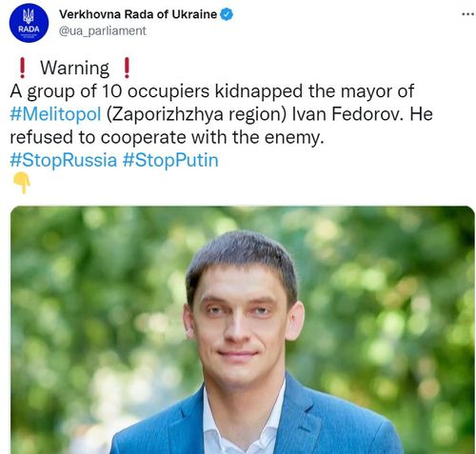Screen dimensions: 476x454
Task: Click the word Warning in the tweet
Action: [74, 68]
